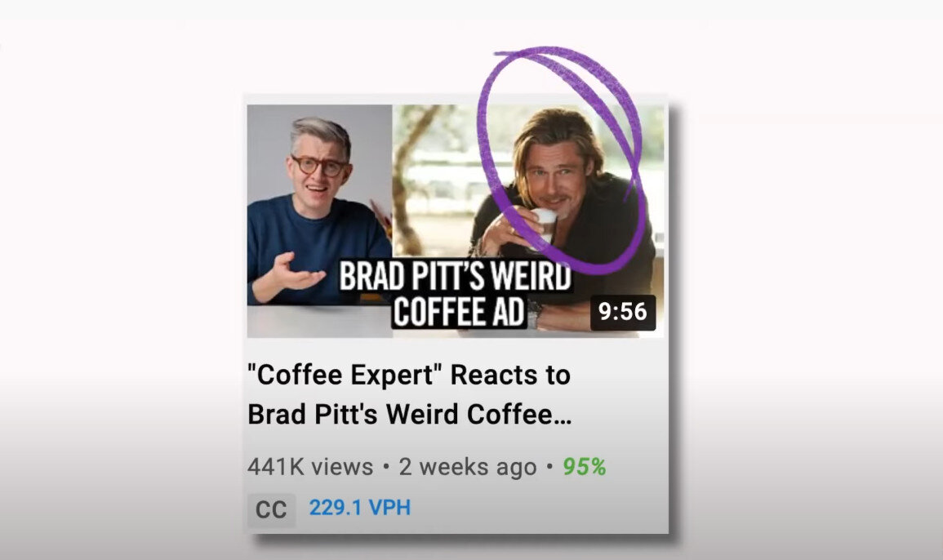943x560 pixels.
Task: Click the 'Brad Pitt's Weird Coffee…' title line
Action: tap(410, 415)
